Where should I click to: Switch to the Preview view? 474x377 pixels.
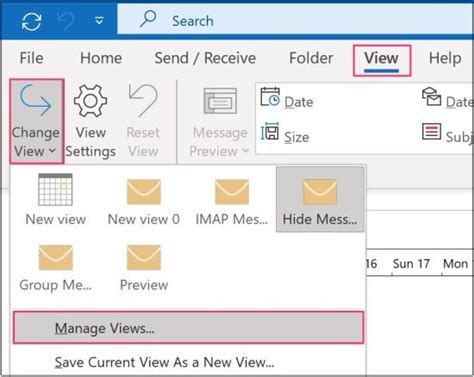coord(144,267)
